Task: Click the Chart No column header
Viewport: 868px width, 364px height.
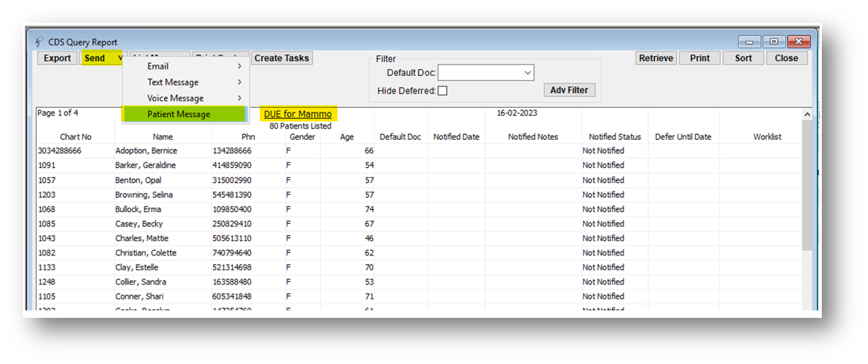Action: [x=76, y=137]
